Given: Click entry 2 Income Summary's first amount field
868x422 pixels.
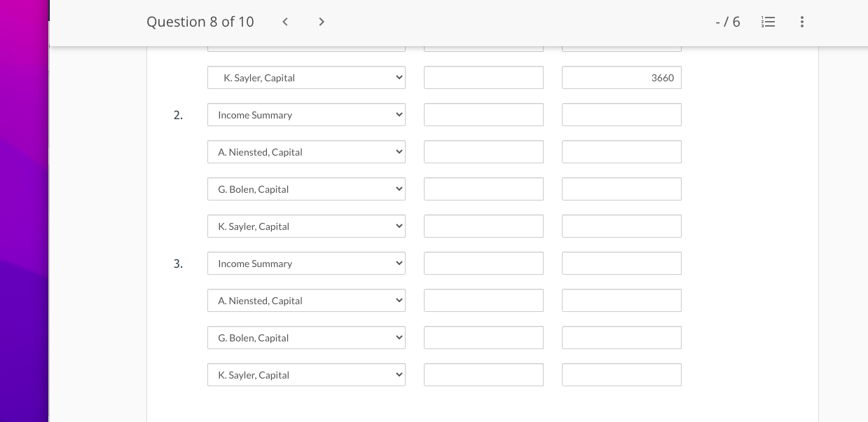Looking at the screenshot, I should 483,115.
